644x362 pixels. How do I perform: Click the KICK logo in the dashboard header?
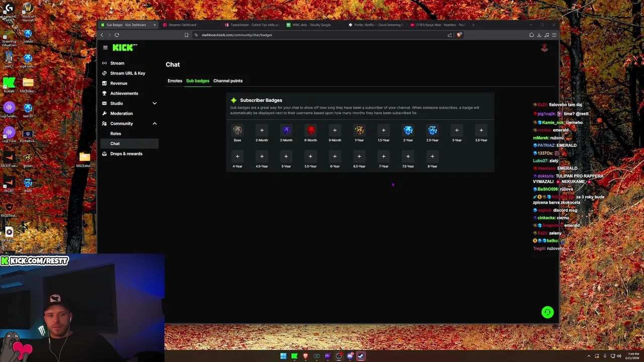coord(124,48)
